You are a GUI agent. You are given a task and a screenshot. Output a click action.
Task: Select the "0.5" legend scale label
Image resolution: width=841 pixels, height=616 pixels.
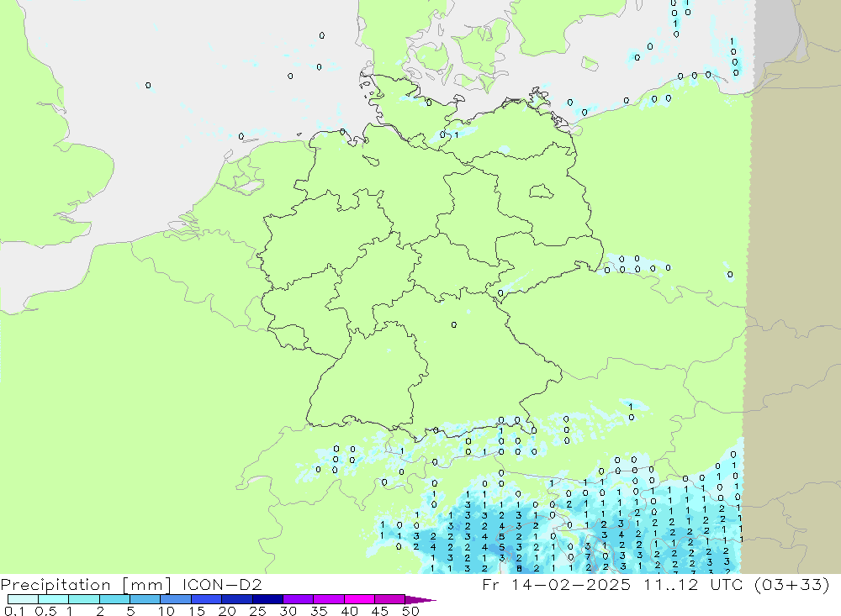click(45, 611)
